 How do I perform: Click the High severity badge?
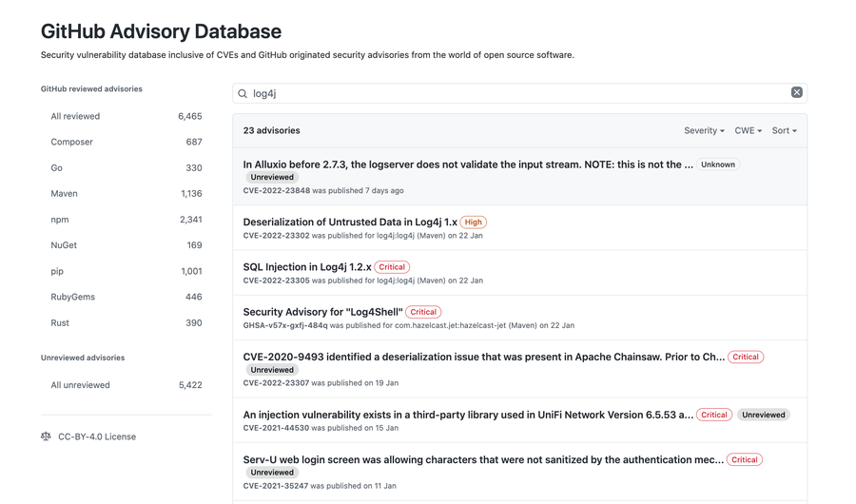tap(474, 223)
